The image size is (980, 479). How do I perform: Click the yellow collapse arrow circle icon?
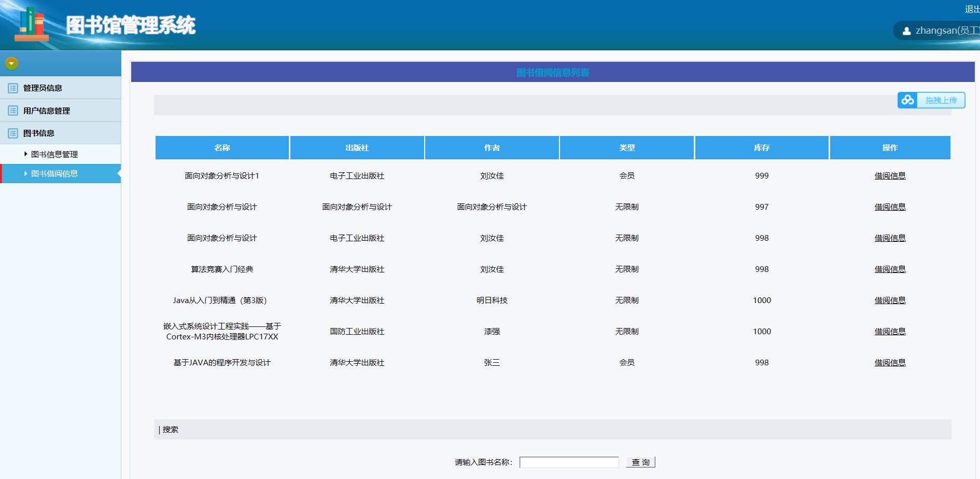[x=11, y=63]
